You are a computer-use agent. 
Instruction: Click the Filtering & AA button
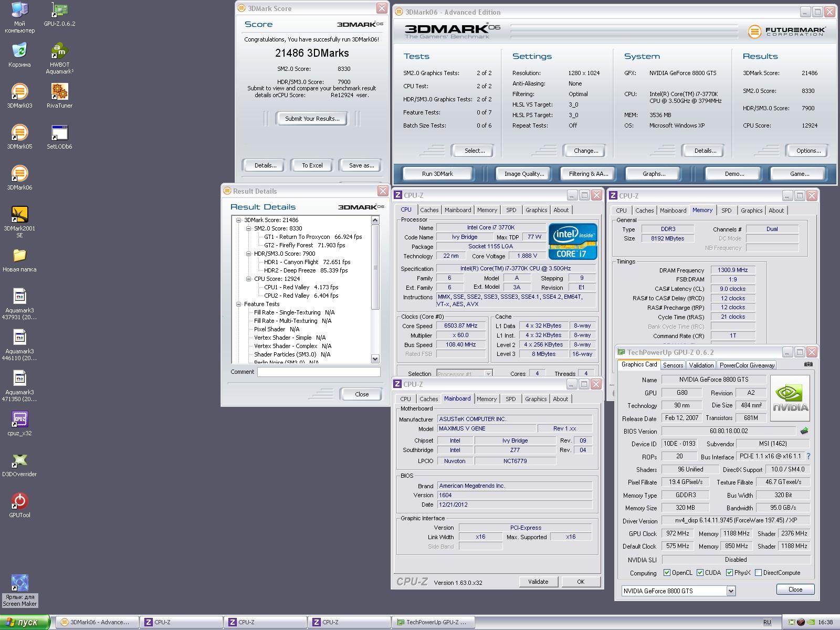589,174
